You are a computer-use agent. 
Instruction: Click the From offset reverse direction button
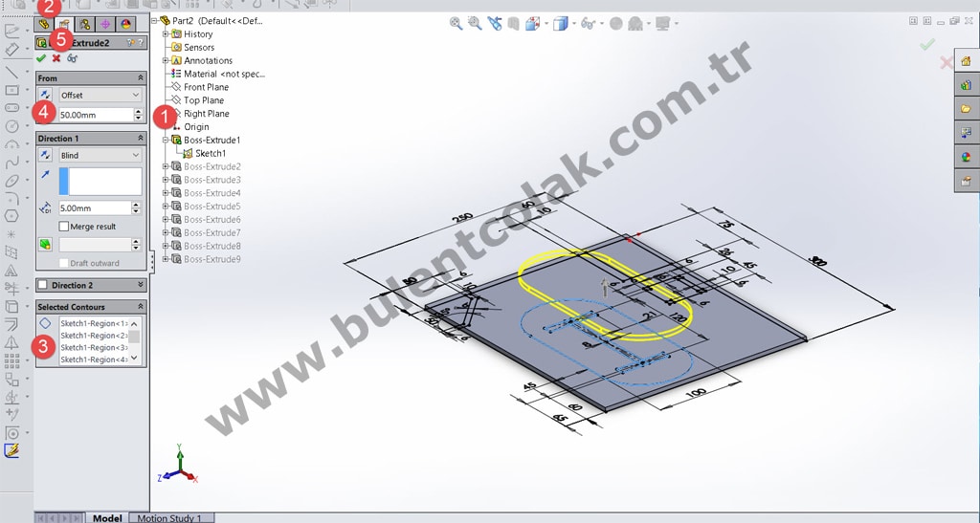[45, 95]
